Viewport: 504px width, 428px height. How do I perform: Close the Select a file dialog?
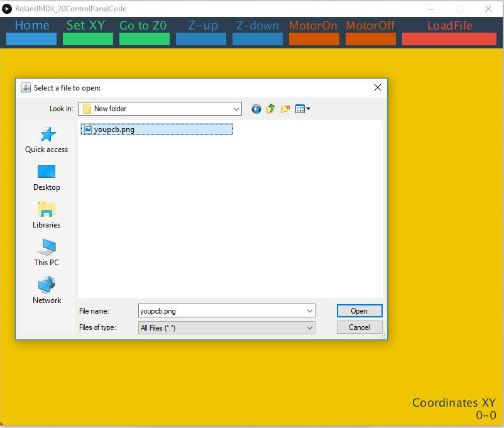pos(378,87)
